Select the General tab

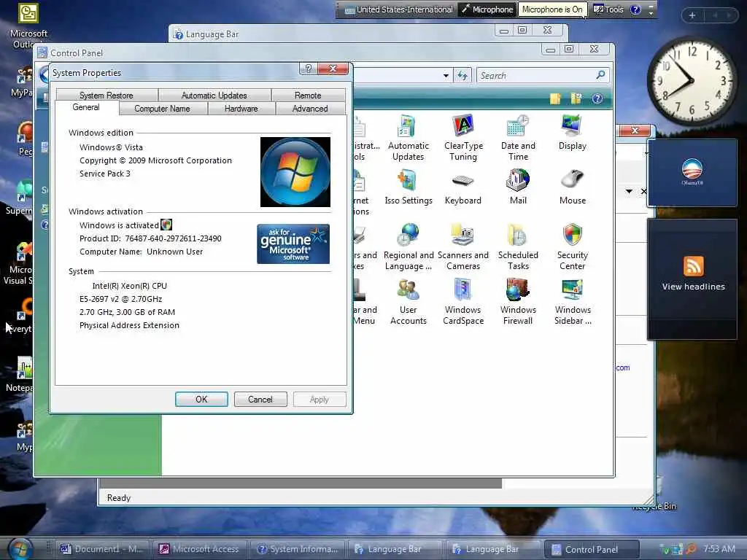86,108
